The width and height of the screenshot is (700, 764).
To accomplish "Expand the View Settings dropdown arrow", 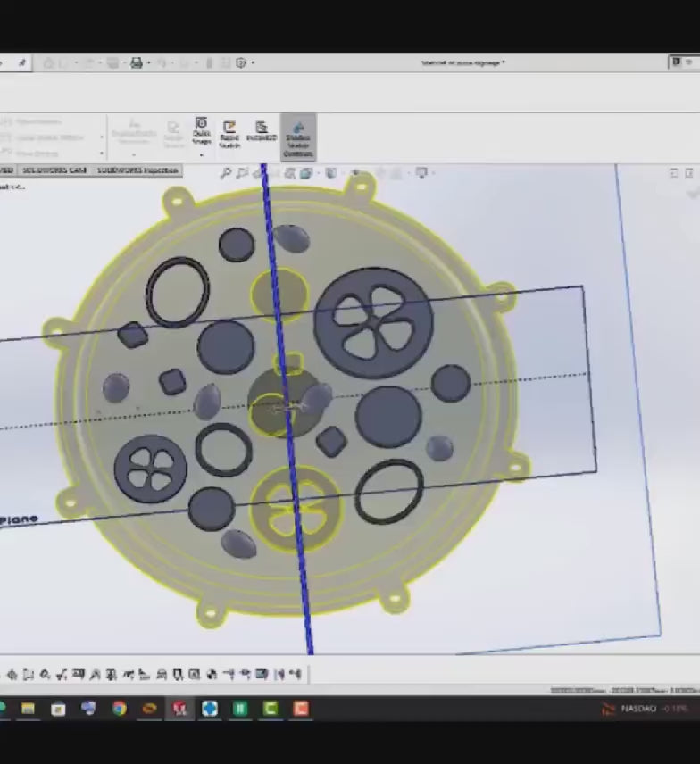I will pos(433,173).
